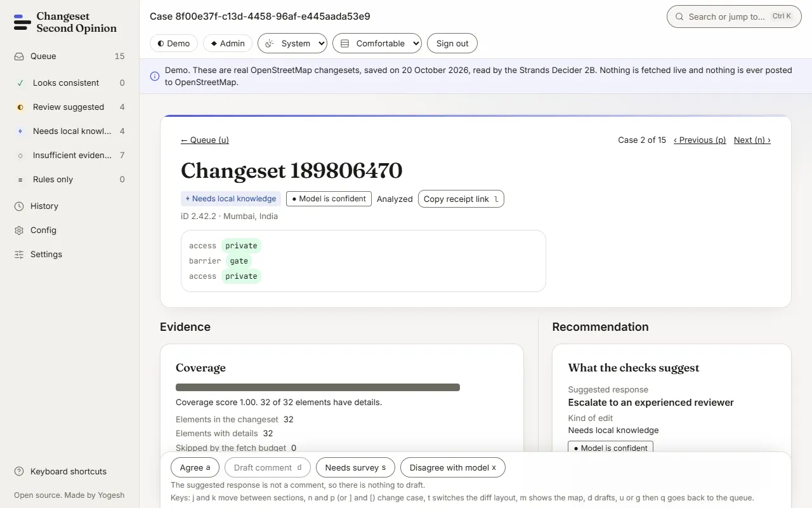This screenshot has width=812, height=508.
Task: Open Keyboard shortcuts help
Action: coord(69,471)
